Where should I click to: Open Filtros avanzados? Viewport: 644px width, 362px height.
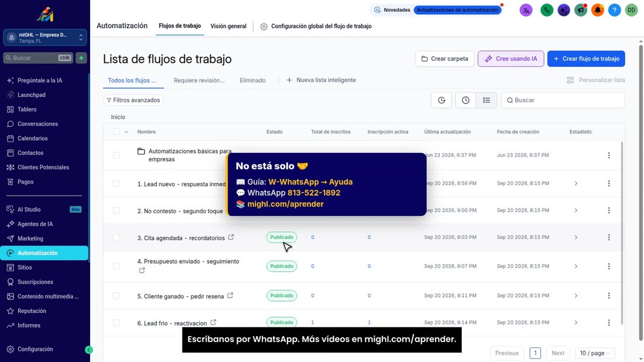(133, 100)
